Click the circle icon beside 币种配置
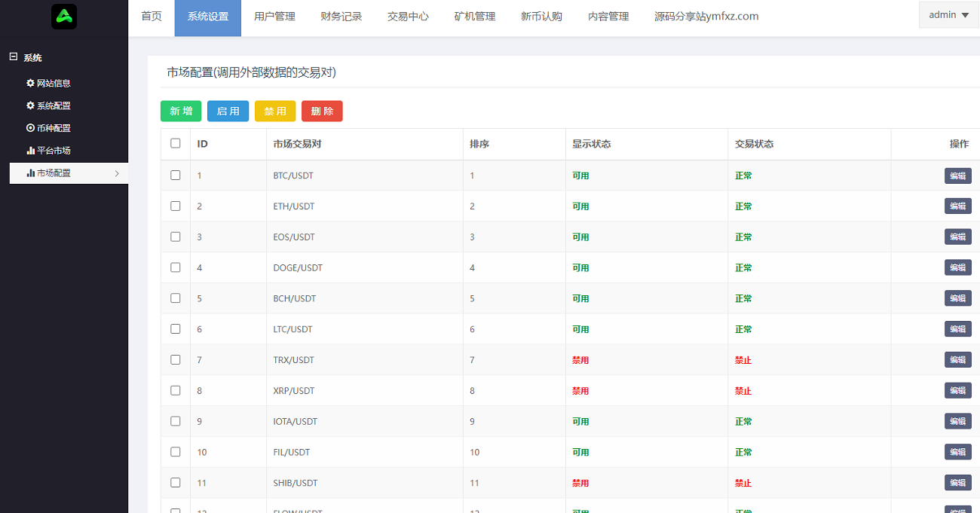This screenshot has width=980, height=513. [30, 128]
